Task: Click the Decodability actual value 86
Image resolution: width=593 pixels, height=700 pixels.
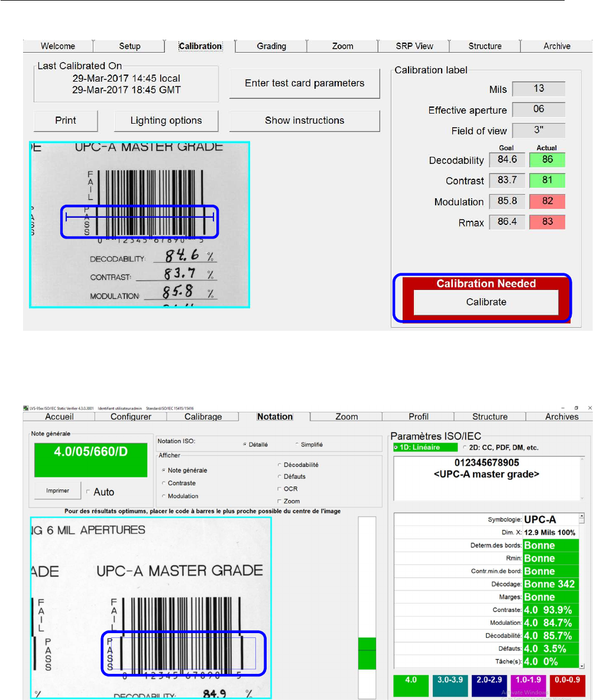Action: point(547,159)
